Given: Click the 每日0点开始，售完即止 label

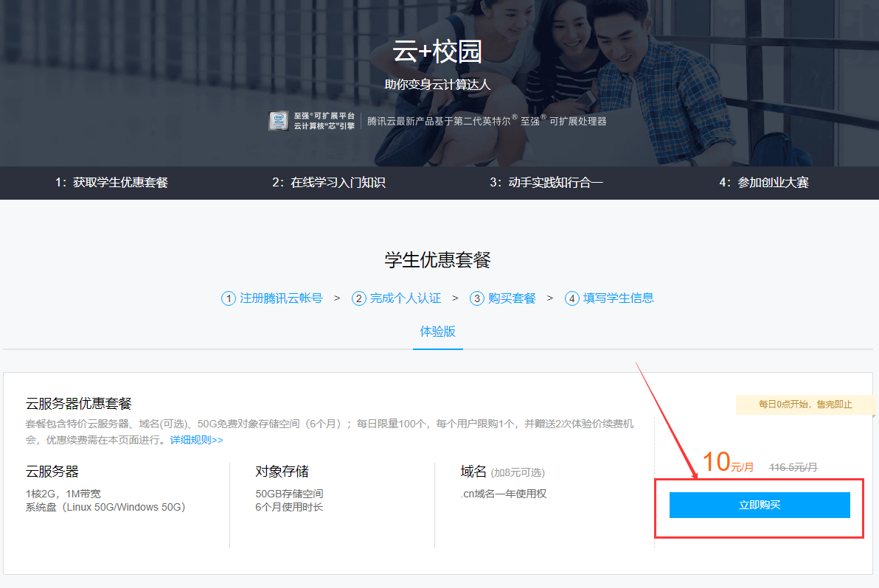Looking at the screenshot, I should 805,405.
